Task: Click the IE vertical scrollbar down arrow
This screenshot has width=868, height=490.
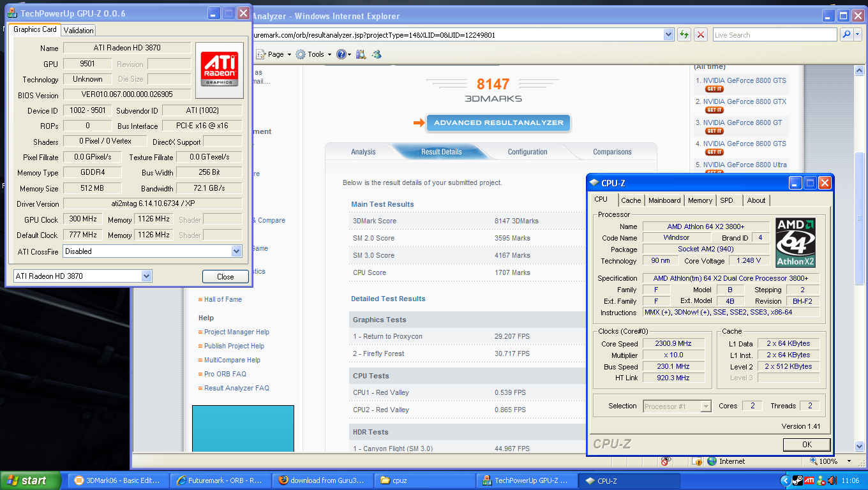Action: click(859, 445)
